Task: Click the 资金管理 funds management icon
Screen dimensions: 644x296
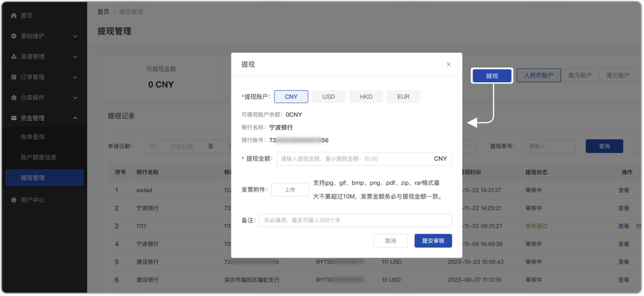Action: coord(14,117)
